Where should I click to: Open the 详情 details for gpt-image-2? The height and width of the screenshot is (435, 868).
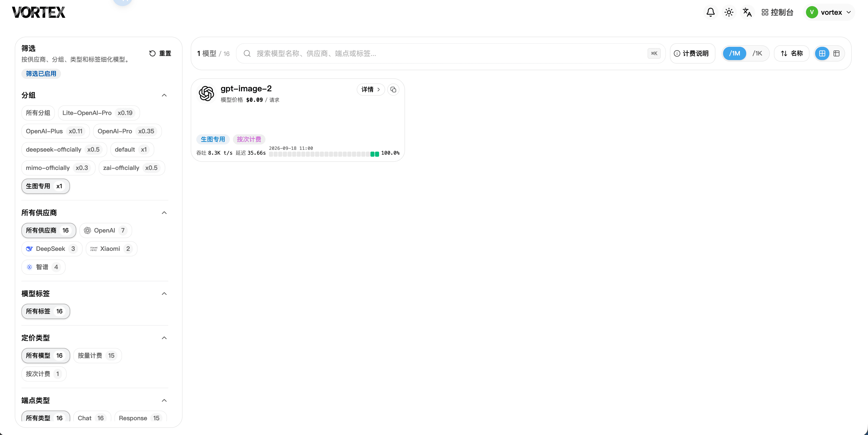click(371, 90)
